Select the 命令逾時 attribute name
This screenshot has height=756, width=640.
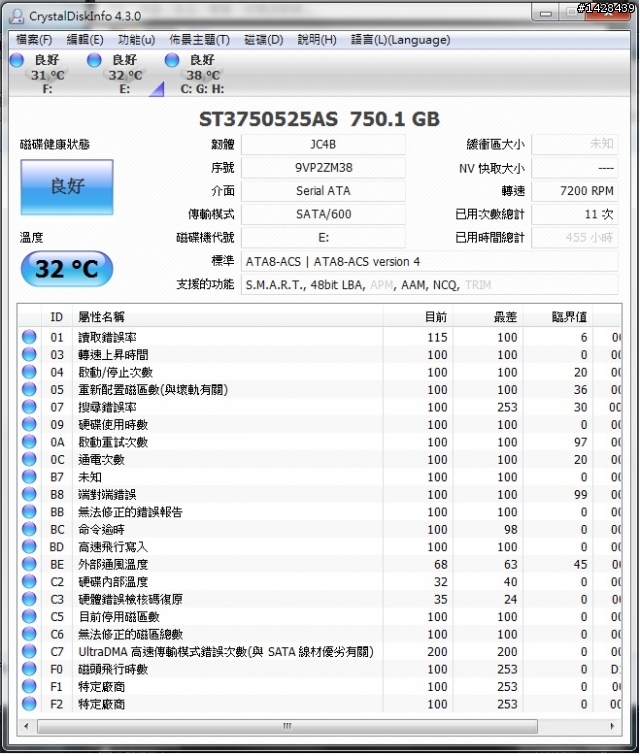(101, 529)
